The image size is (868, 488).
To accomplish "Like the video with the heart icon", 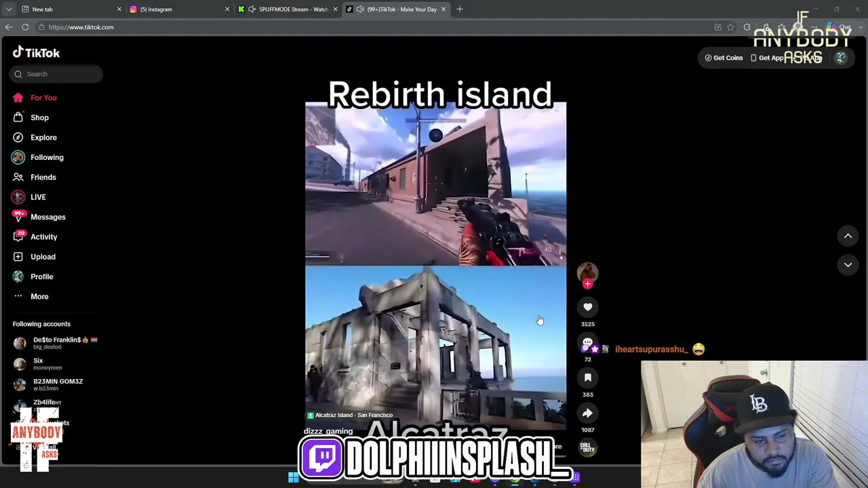I will [587, 307].
